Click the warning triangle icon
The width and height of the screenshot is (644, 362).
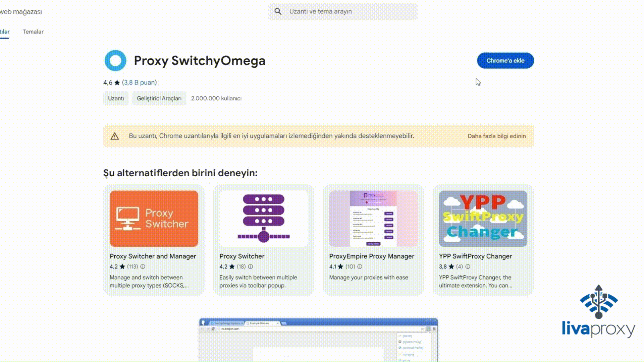pyautogui.click(x=115, y=136)
